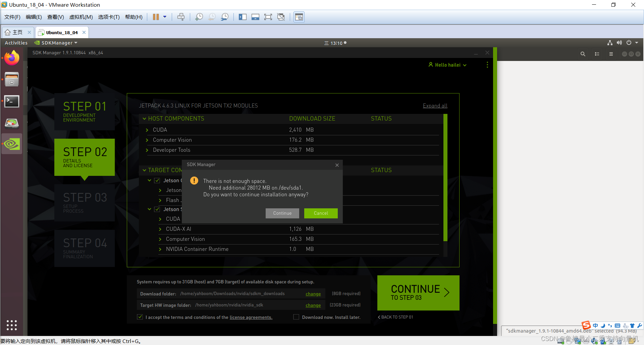Screen dimensions: 644x345
Task: Enable Download now. Install later. checkbox
Action: pyautogui.click(x=296, y=317)
